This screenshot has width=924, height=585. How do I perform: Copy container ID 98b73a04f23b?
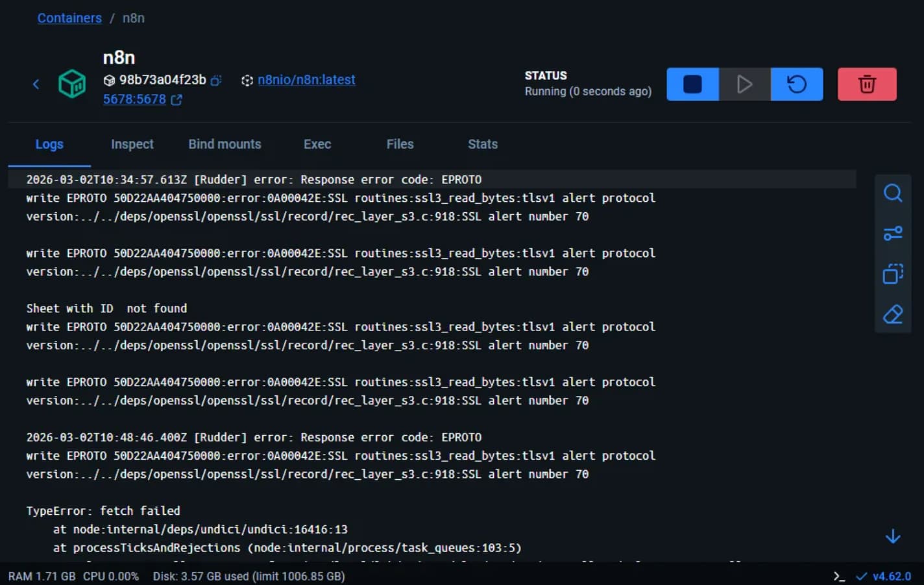point(216,81)
